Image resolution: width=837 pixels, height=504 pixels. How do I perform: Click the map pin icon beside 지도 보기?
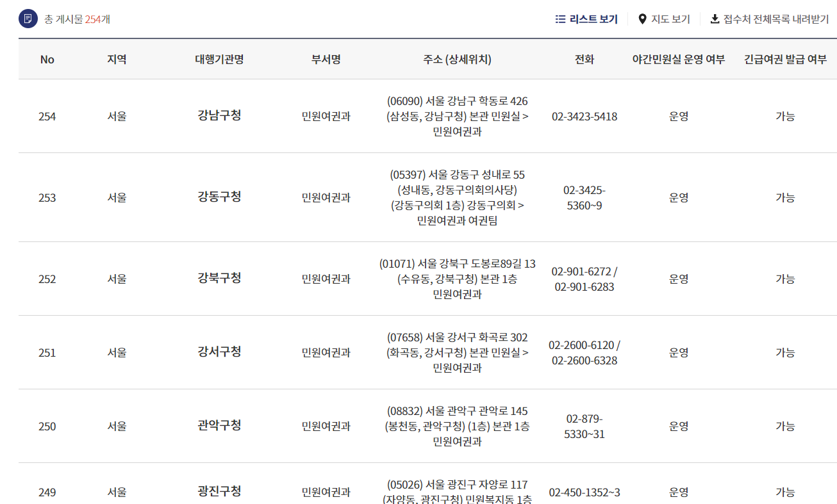point(640,19)
